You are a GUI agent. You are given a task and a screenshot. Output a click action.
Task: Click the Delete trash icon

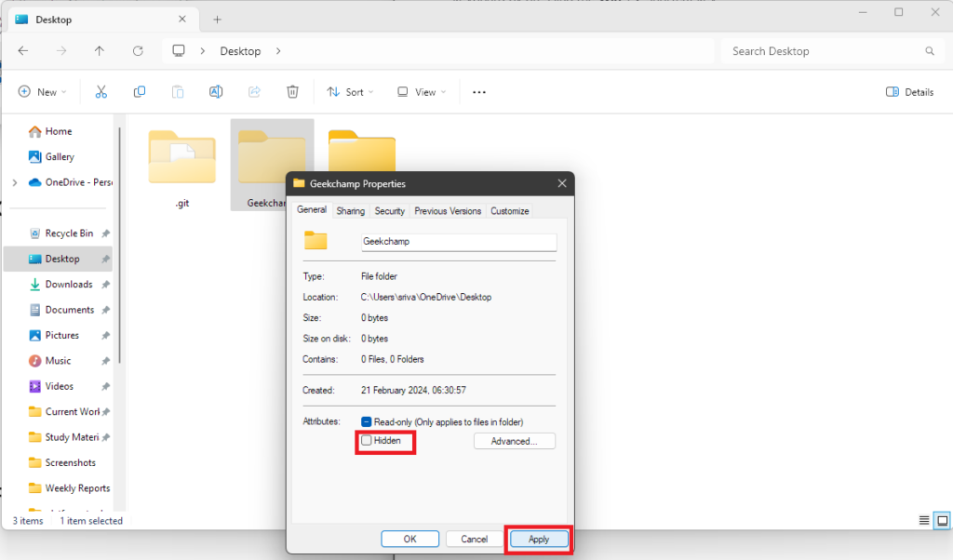tap(292, 92)
